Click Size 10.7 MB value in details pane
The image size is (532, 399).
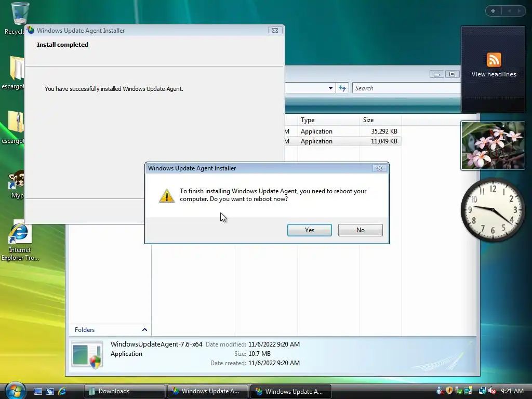[259, 354]
